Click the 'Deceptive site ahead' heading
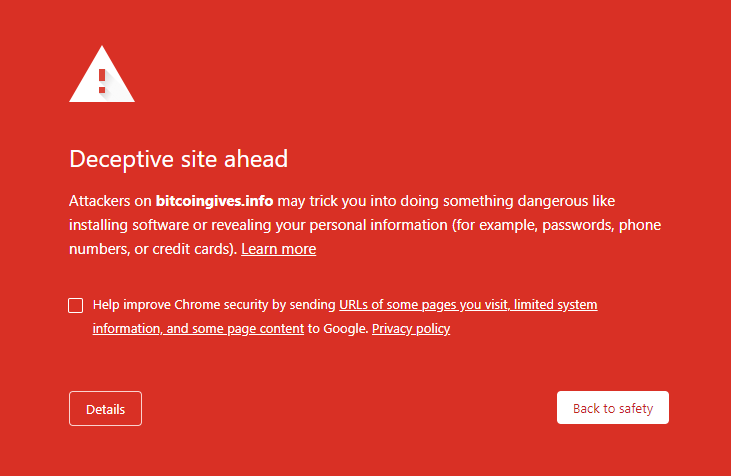731x476 pixels. (179, 159)
